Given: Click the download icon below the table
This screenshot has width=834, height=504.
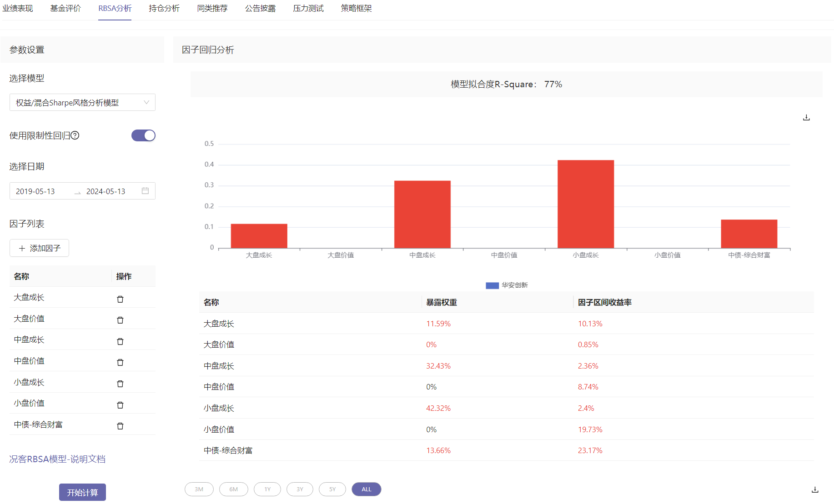Looking at the screenshot, I should pyautogui.click(x=815, y=489).
